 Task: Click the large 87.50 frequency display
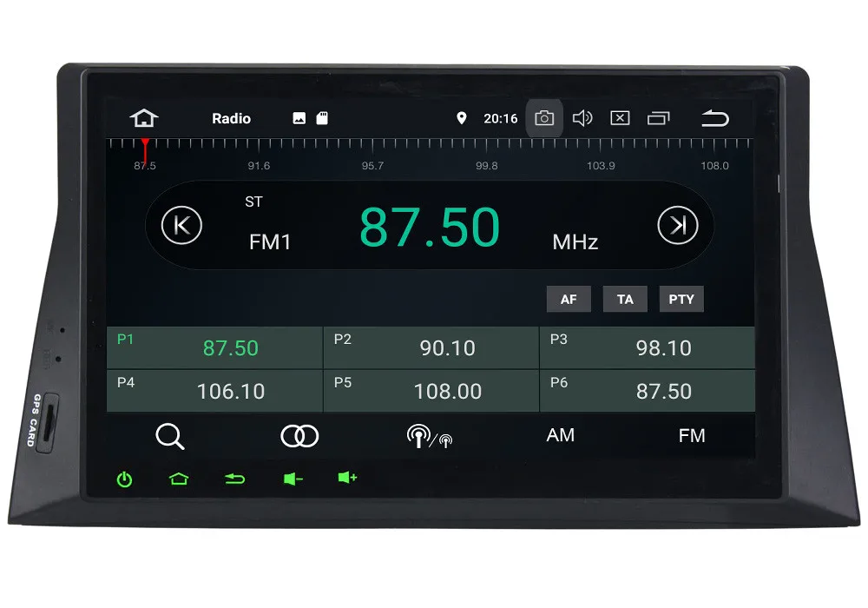(x=430, y=227)
